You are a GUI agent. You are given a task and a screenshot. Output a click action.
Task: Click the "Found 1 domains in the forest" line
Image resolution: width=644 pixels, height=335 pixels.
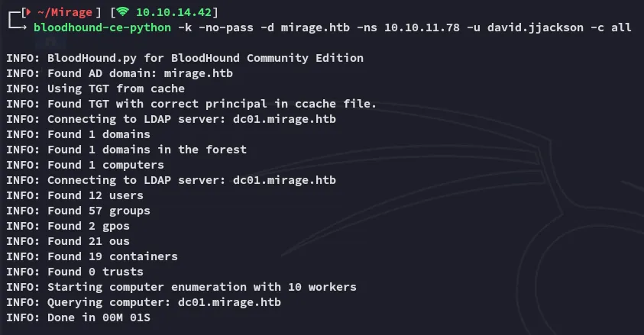(126, 150)
